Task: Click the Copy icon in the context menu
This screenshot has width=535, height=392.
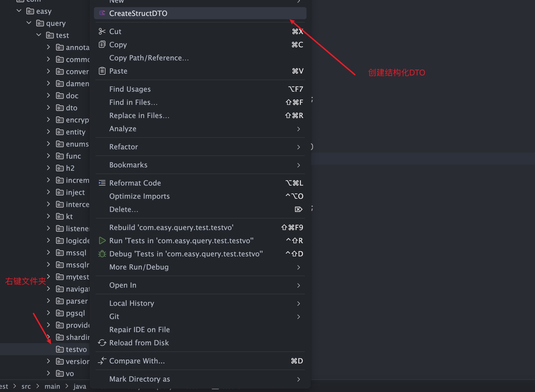Action: click(102, 44)
